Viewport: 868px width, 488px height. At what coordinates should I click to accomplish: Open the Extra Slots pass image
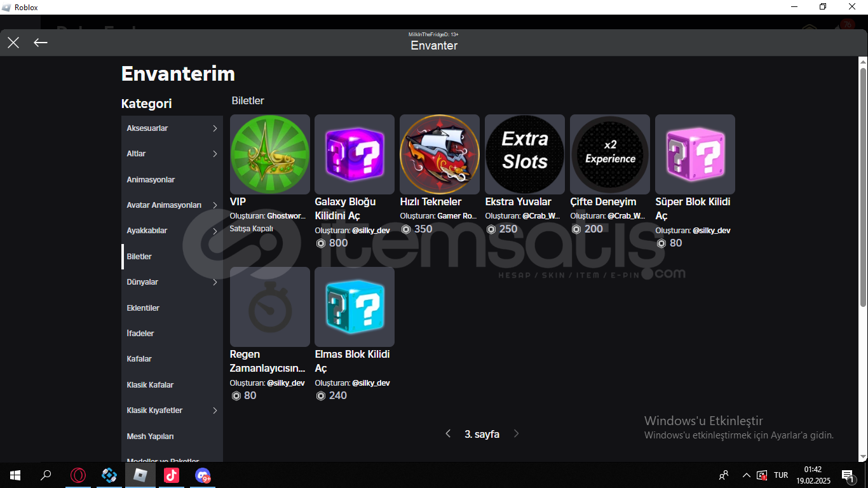point(525,154)
